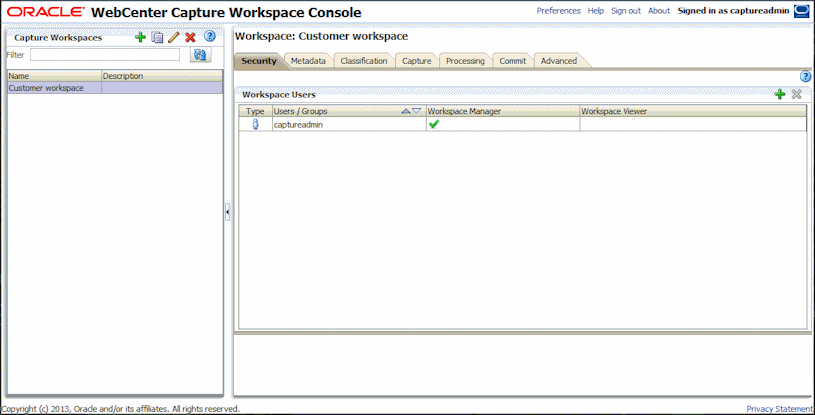The height and width of the screenshot is (415, 815).
Task: Click the Help link in header
Action: pyautogui.click(x=596, y=11)
